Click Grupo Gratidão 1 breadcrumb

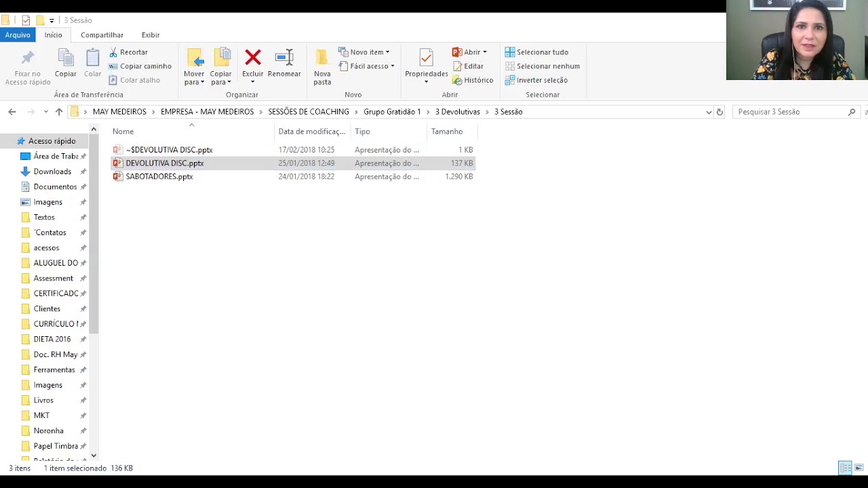click(x=392, y=112)
